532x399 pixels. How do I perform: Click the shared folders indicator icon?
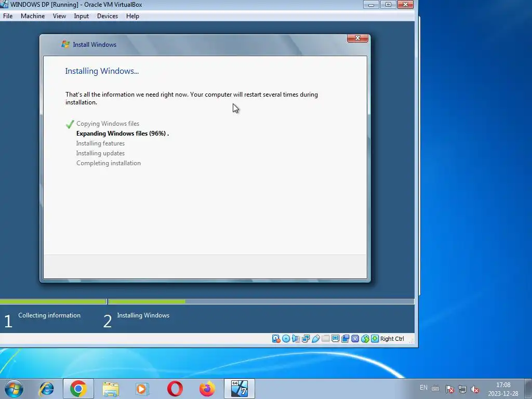326,339
